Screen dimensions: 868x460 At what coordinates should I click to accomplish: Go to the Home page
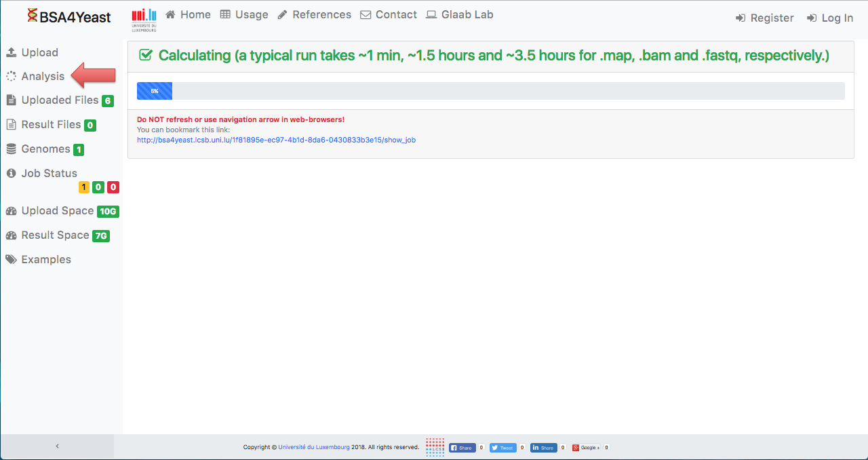point(188,14)
